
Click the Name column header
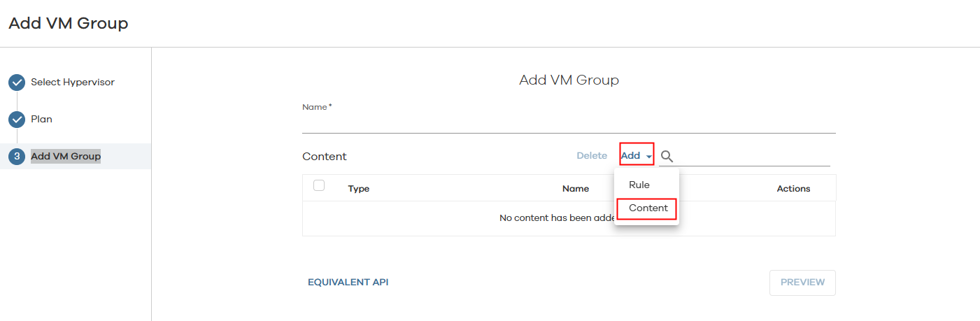pyautogui.click(x=576, y=189)
